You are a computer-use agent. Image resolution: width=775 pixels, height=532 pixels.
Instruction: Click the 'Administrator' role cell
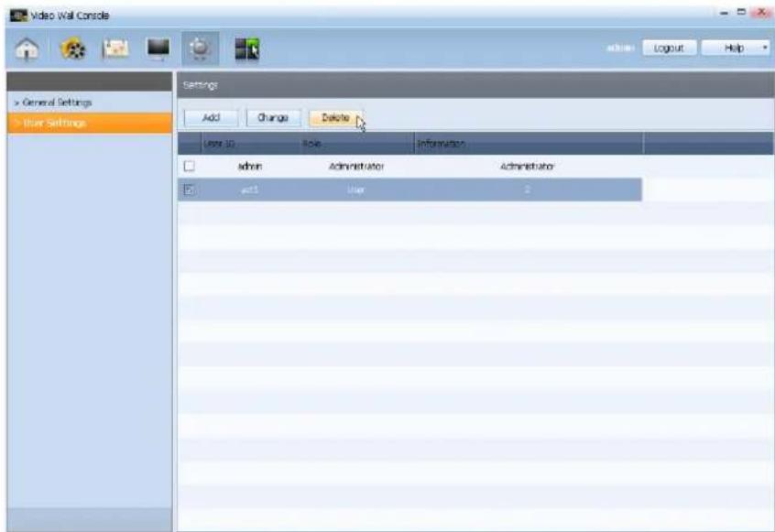click(356, 167)
